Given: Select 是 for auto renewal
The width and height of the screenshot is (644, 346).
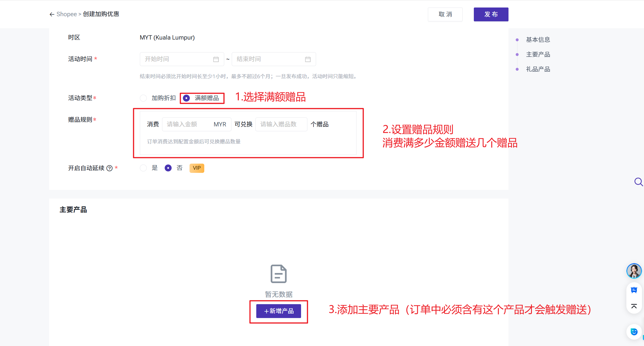Looking at the screenshot, I should point(143,168).
